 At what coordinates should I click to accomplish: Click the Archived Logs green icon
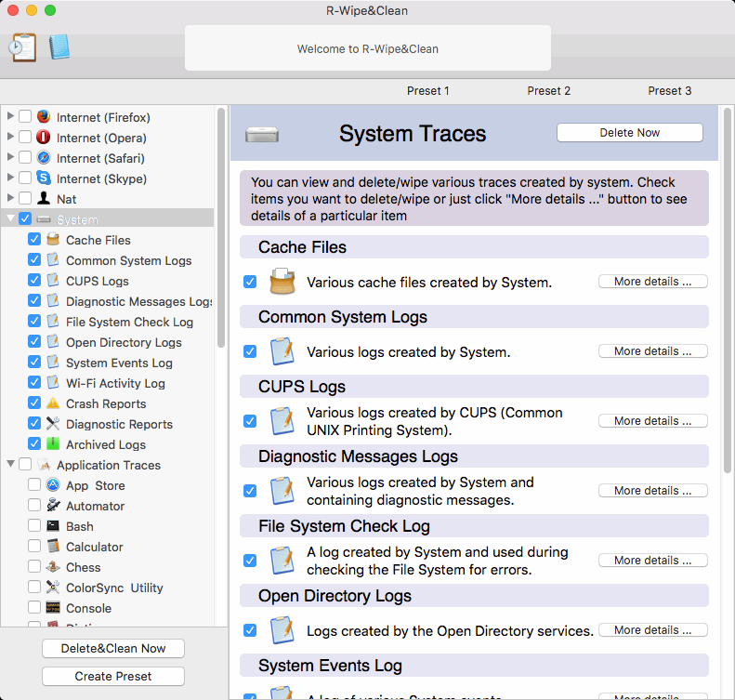coord(53,443)
